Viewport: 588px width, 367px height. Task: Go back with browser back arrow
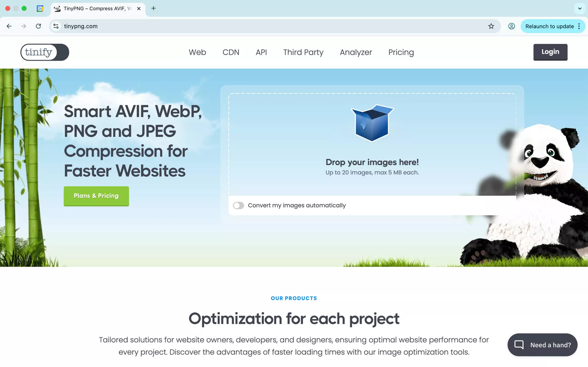point(9,26)
